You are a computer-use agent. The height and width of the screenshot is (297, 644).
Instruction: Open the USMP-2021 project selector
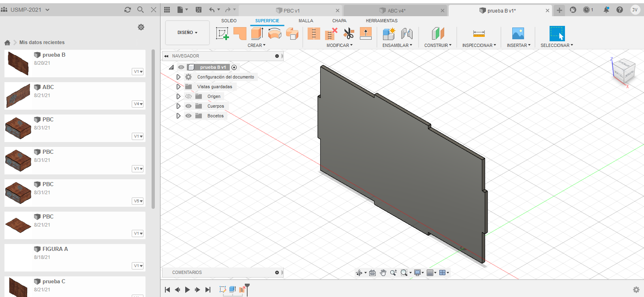pyautogui.click(x=26, y=10)
